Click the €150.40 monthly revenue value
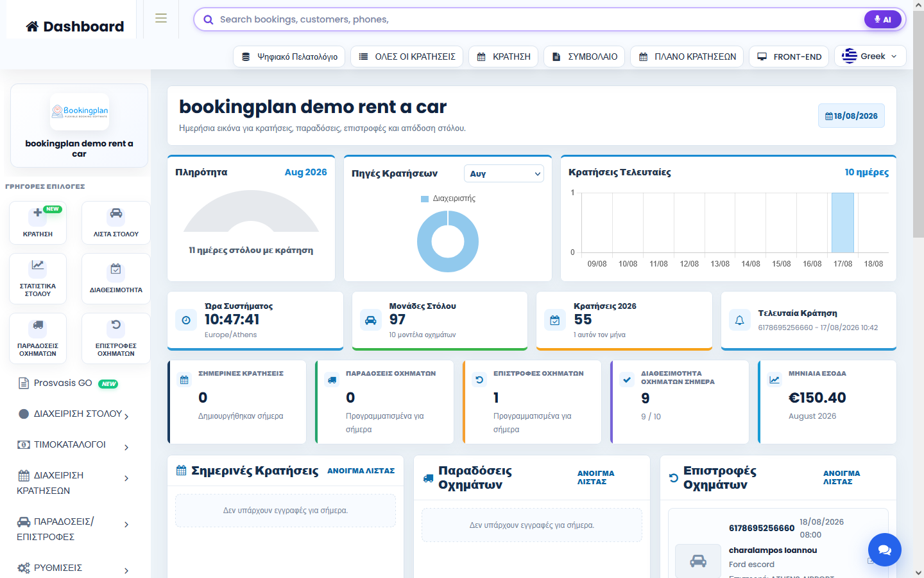 click(817, 398)
